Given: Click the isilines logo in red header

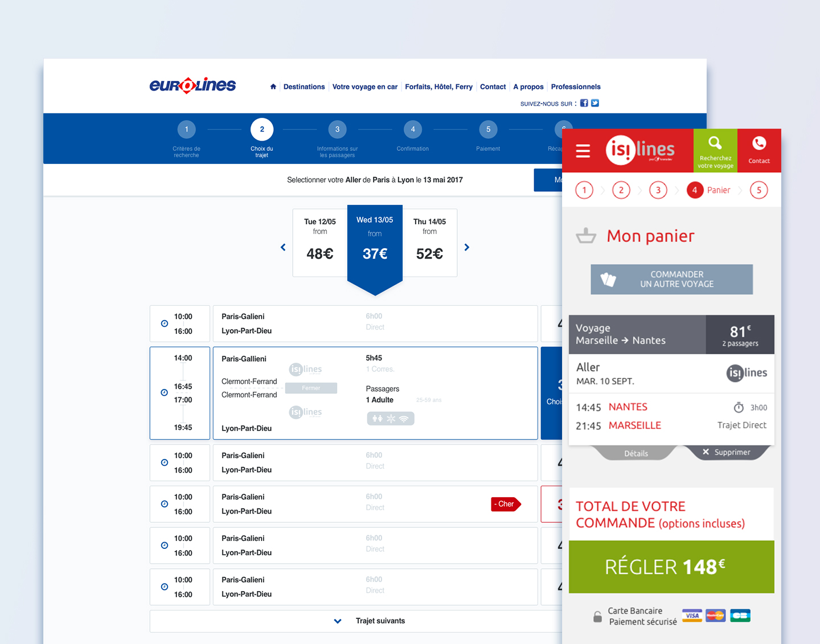Looking at the screenshot, I should pos(640,150).
